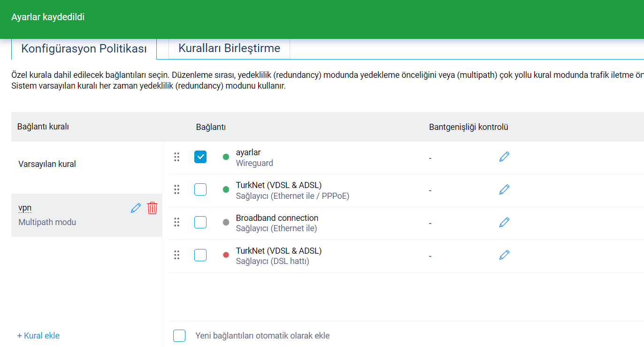Screen dimensions: 644x347
Task: Enable the TurkNet Ethernet/PPPoE connection checkbox
Action: pyautogui.click(x=200, y=190)
